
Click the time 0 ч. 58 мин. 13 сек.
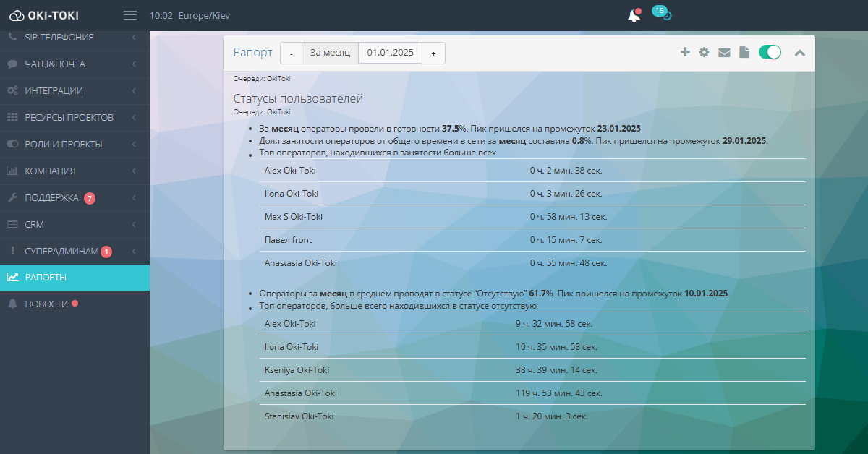(569, 217)
